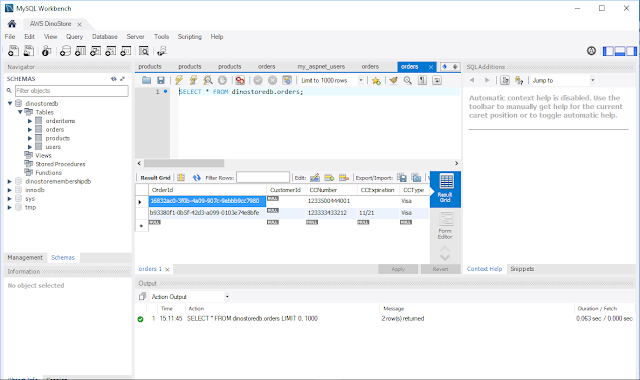Screen dimensions: 640x380
Task: Click the Filter Rows input field
Action: pos(263,178)
